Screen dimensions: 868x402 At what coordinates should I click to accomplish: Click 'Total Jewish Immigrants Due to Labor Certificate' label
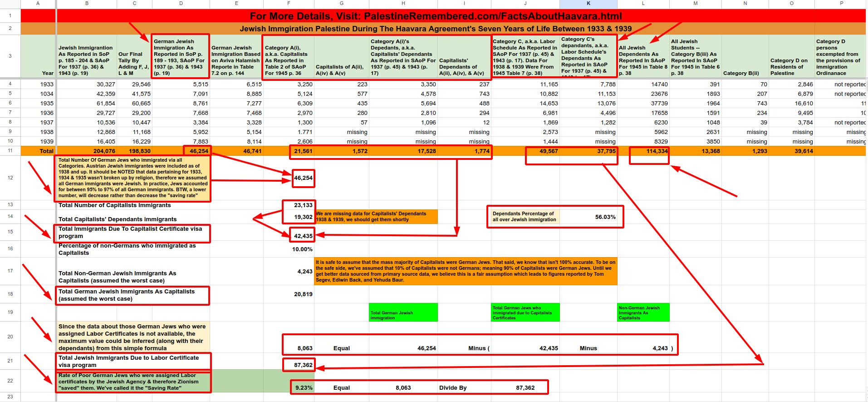pos(133,361)
